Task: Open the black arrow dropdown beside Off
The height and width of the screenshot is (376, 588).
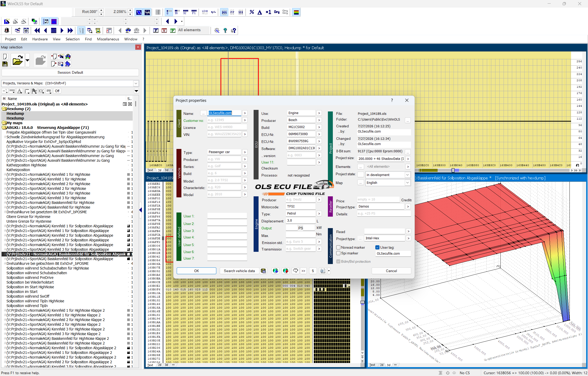Action: click(136, 91)
